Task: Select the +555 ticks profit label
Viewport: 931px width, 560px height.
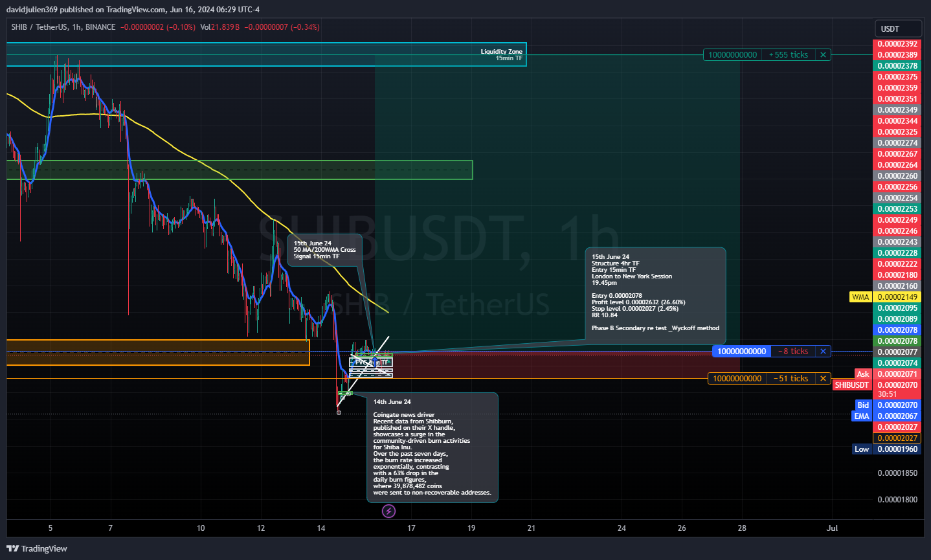Action: click(x=788, y=55)
